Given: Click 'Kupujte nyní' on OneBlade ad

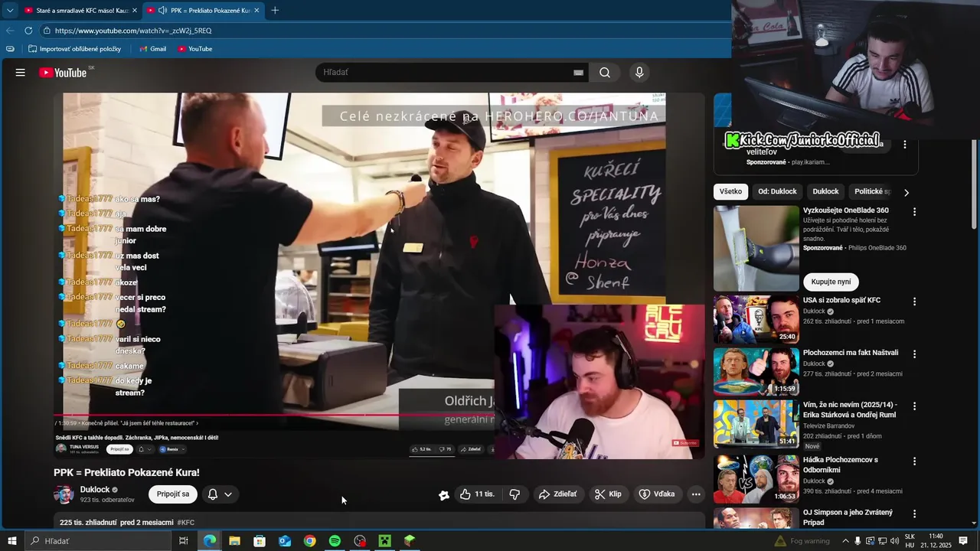Looking at the screenshot, I should pos(831,282).
